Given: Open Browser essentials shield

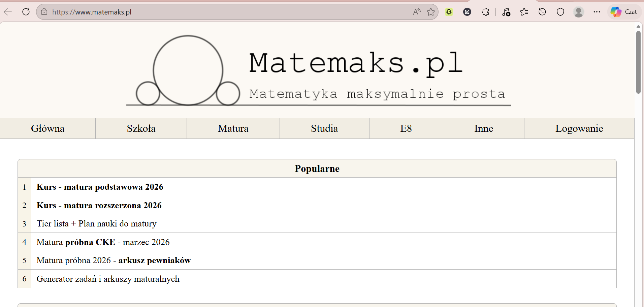Looking at the screenshot, I should coord(560,12).
